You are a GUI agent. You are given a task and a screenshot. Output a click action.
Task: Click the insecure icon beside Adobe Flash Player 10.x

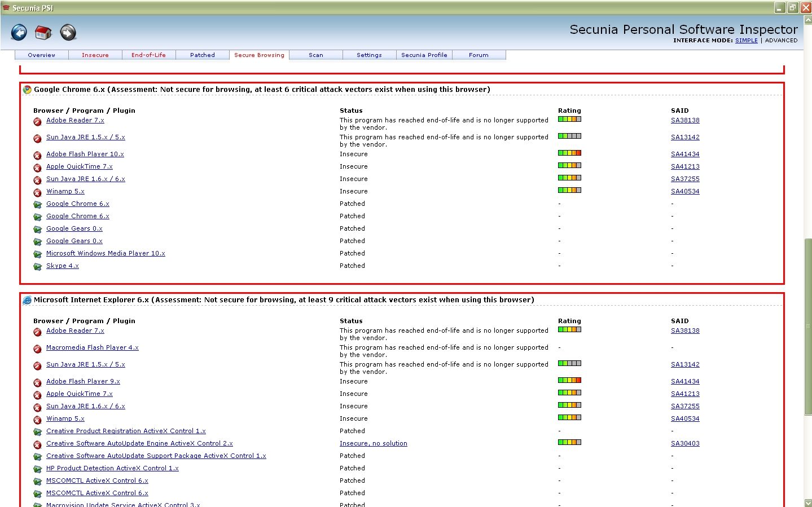click(37, 155)
